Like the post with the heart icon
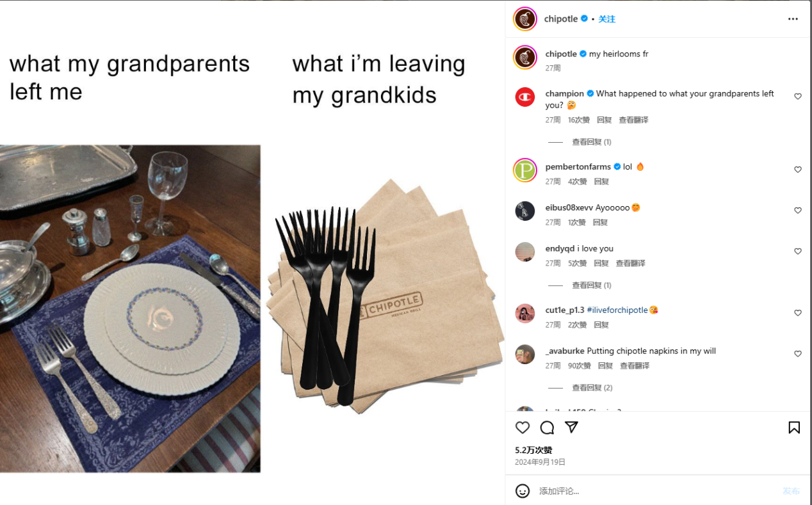This screenshot has height=505, width=812. [523, 428]
